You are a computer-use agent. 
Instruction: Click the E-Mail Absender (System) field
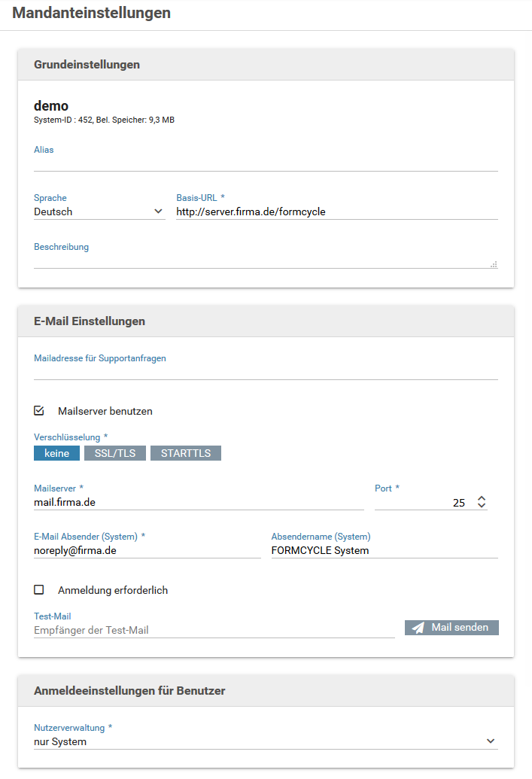(147, 550)
